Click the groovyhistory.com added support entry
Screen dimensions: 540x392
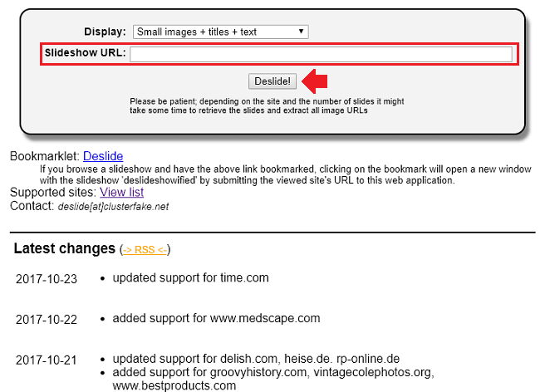tap(272, 372)
